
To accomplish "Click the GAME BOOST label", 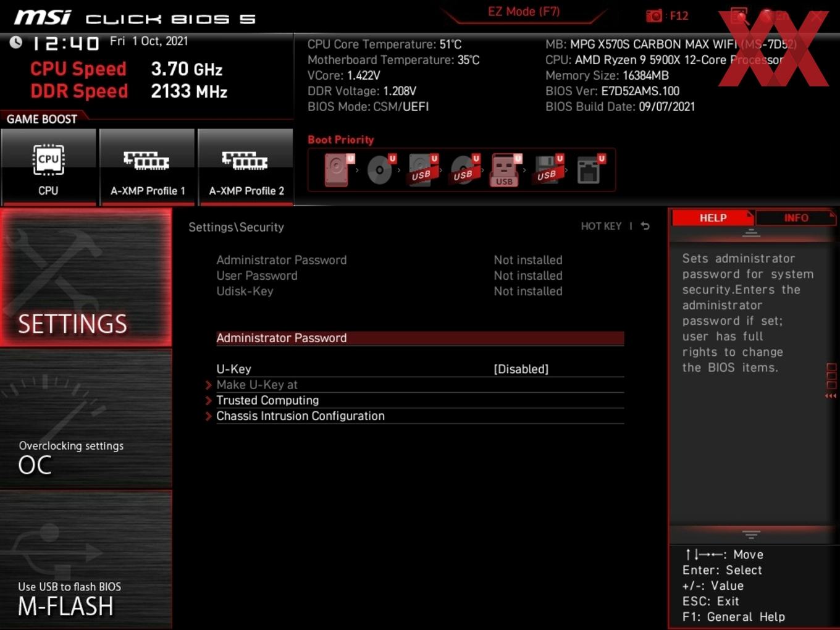I will [42, 119].
